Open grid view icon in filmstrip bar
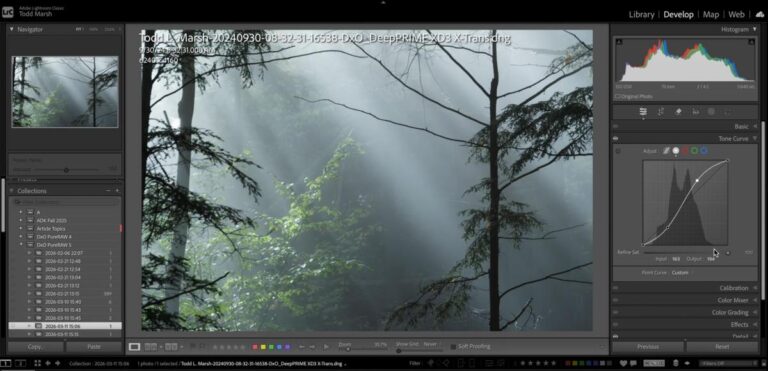This screenshot has height=371, width=768. point(37,363)
